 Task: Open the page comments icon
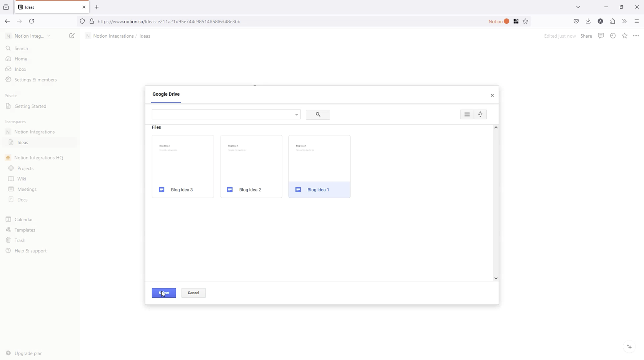tap(601, 36)
